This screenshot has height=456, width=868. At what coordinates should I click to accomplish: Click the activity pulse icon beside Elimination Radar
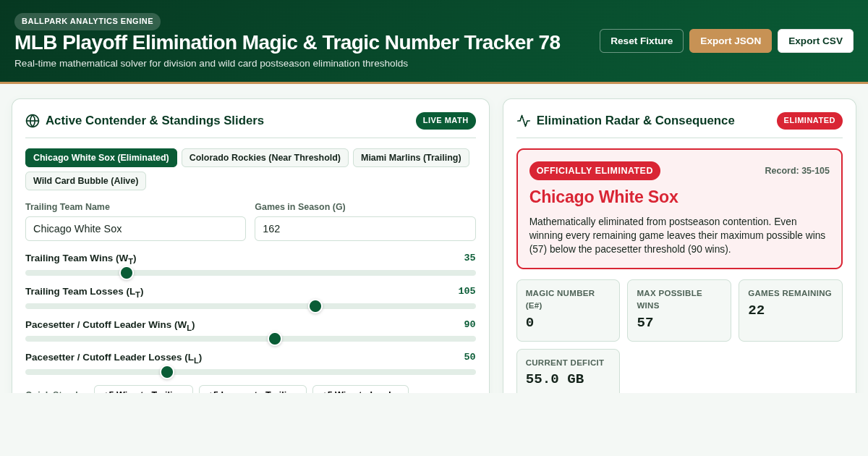point(524,121)
